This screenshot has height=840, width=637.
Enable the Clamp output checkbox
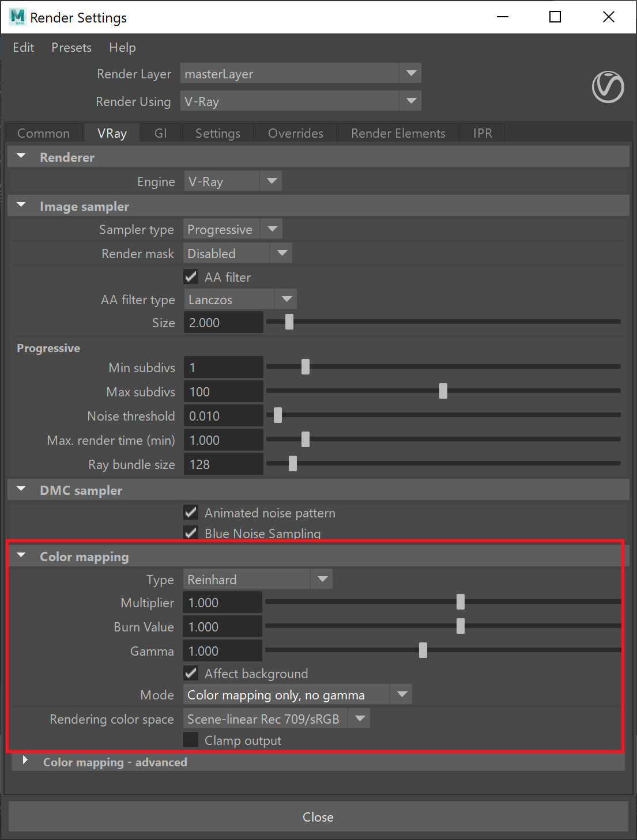[x=191, y=740]
